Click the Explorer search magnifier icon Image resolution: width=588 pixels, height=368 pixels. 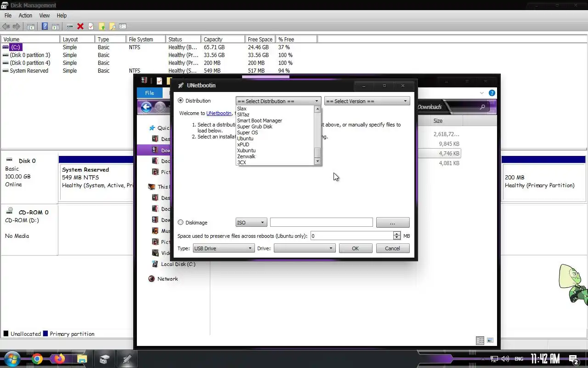482,107
